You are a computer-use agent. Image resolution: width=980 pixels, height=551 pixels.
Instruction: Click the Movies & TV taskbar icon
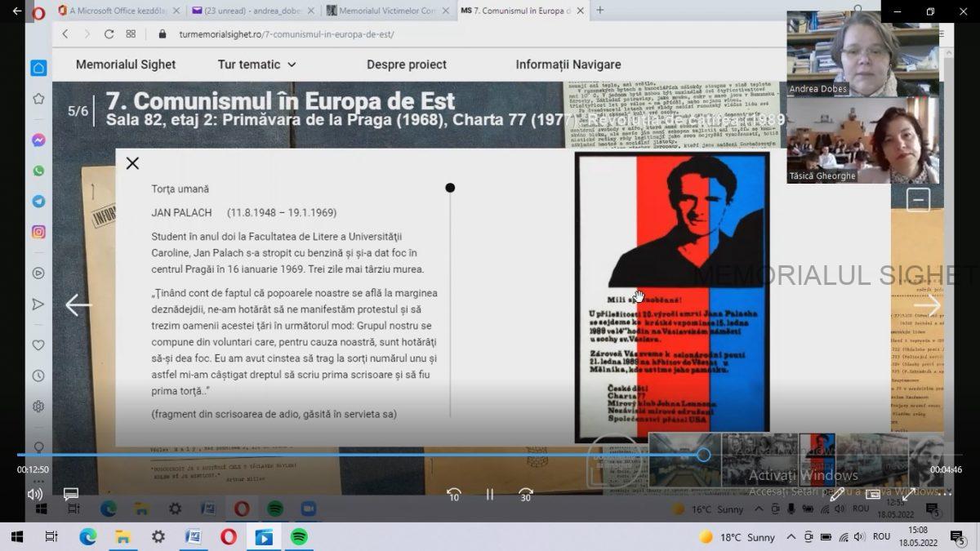point(263,536)
